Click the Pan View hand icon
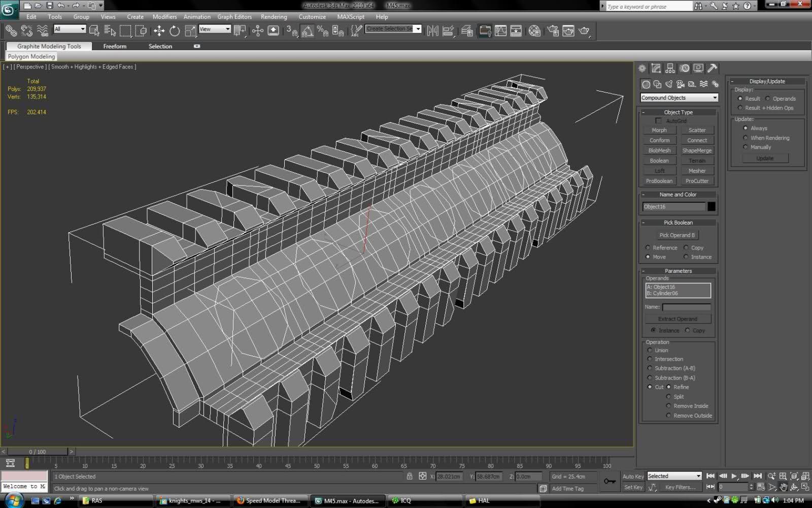This screenshot has width=812, height=508. (783, 487)
